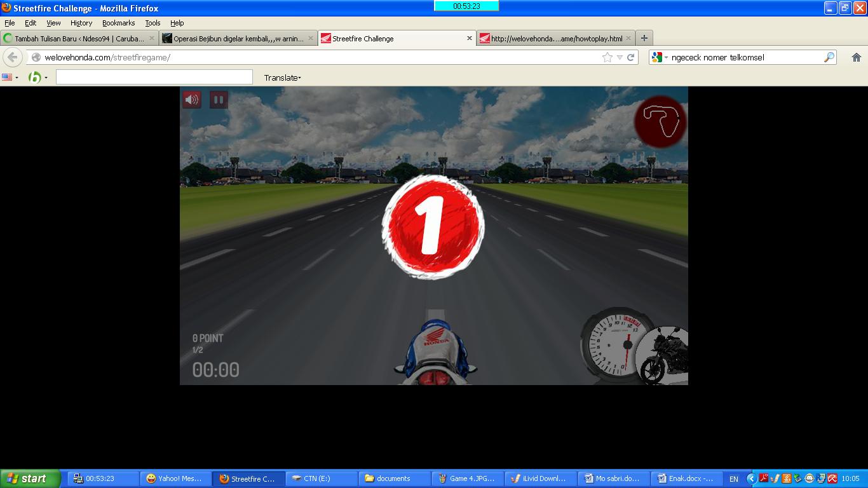Image resolution: width=868 pixels, height=488 pixels.
Task: Open the flag language dropdown in toolbar
Action: pyautogui.click(x=10, y=78)
